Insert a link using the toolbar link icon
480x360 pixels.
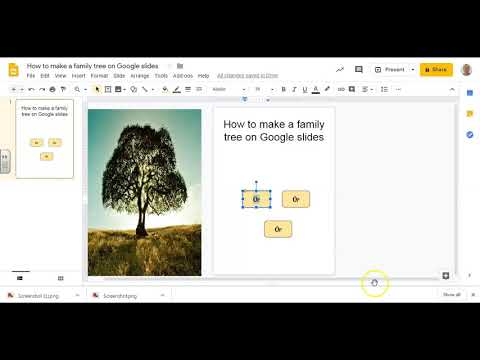[x=341, y=89]
